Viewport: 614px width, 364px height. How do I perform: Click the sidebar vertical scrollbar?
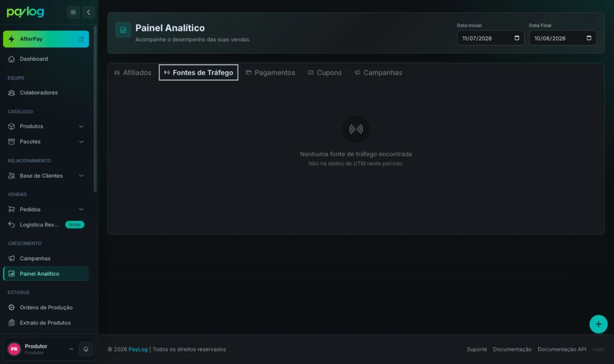[x=96, y=109]
